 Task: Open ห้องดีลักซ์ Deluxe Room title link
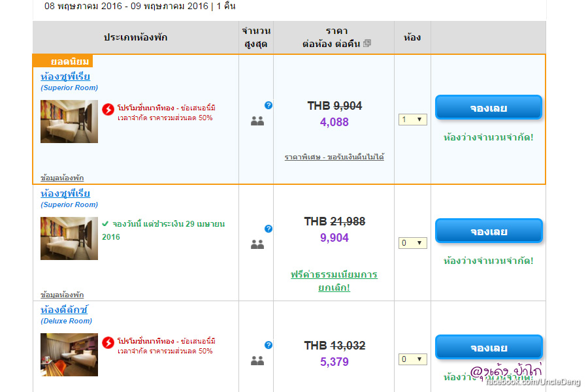coord(64,310)
